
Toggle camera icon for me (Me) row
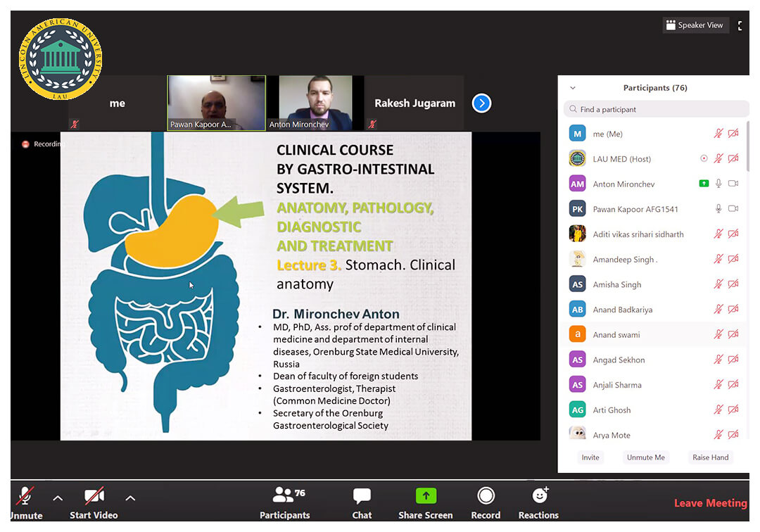(x=733, y=133)
